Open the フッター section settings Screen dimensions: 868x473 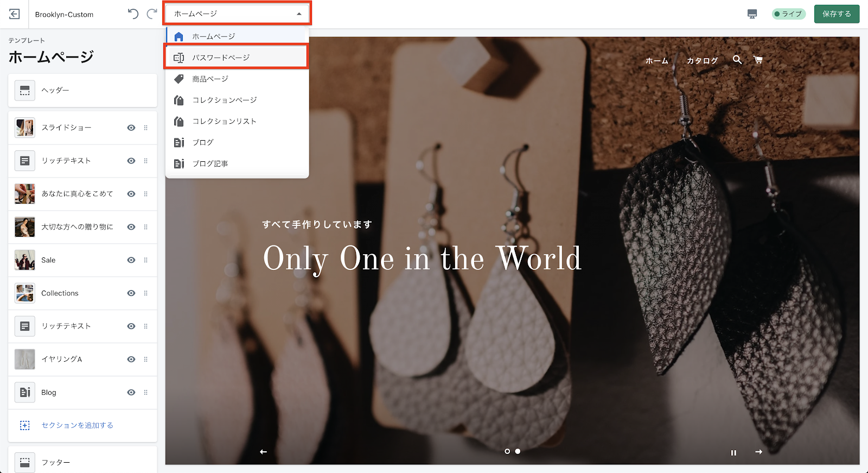pyautogui.click(x=82, y=462)
